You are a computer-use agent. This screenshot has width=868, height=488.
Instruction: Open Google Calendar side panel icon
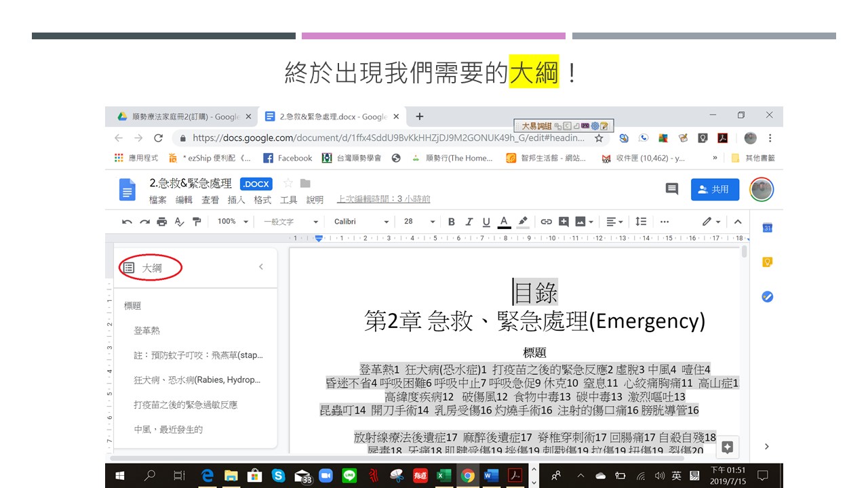767,228
